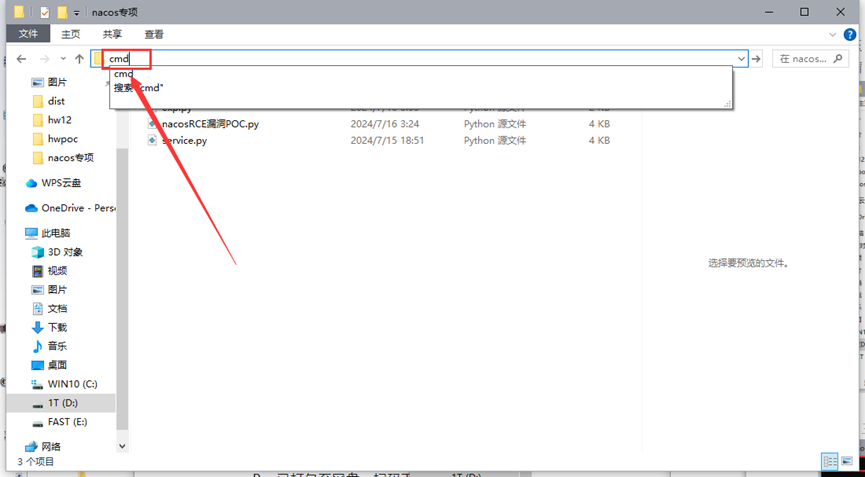Screen dimensions: 865x477
Task: Click the 下载 downloads icon in sidebar
Action: click(38, 327)
